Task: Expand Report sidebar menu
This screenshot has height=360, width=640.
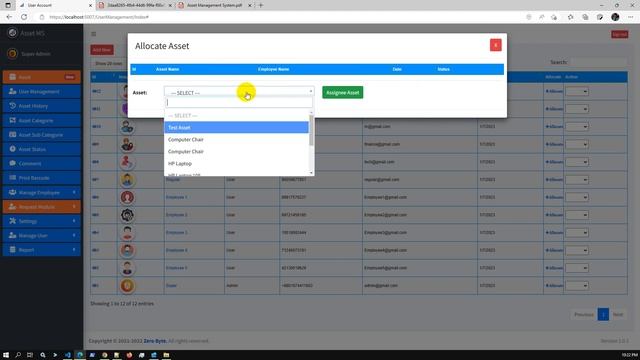Action: [x=42, y=250]
